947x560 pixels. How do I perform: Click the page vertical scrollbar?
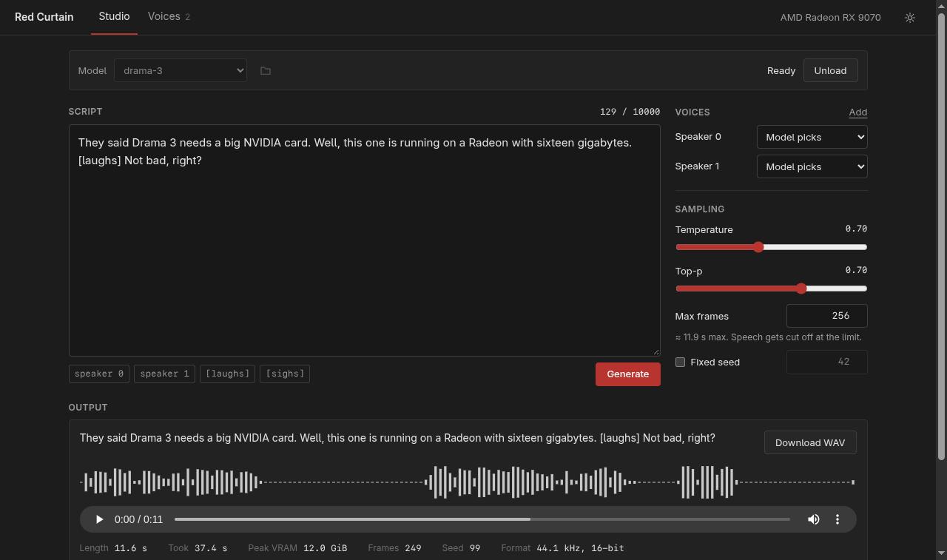pos(941,237)
